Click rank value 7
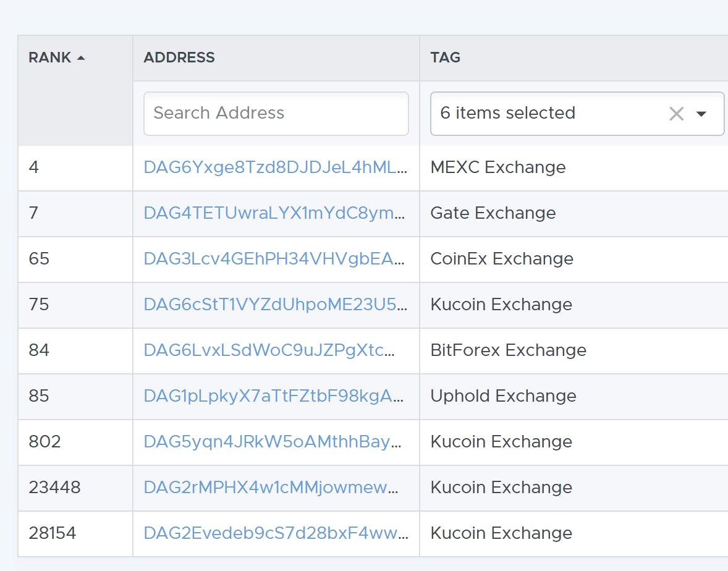The image size is (728, 571). 33,213
